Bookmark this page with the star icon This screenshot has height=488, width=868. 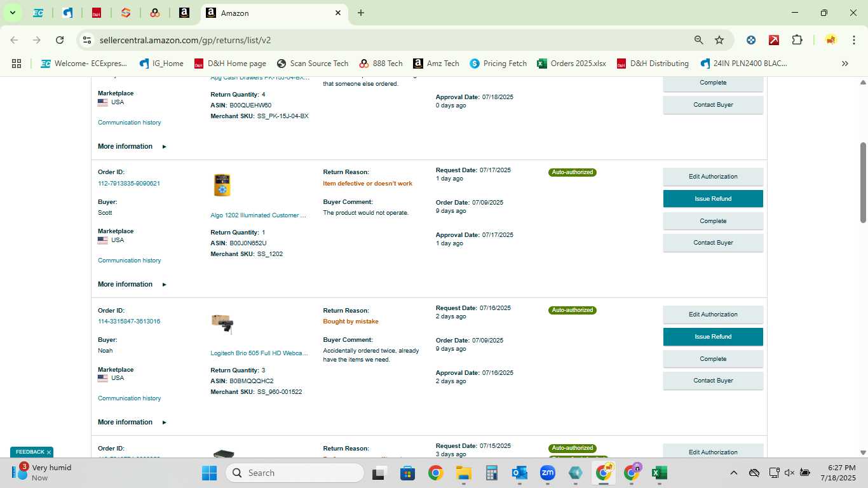coord(719,40)
